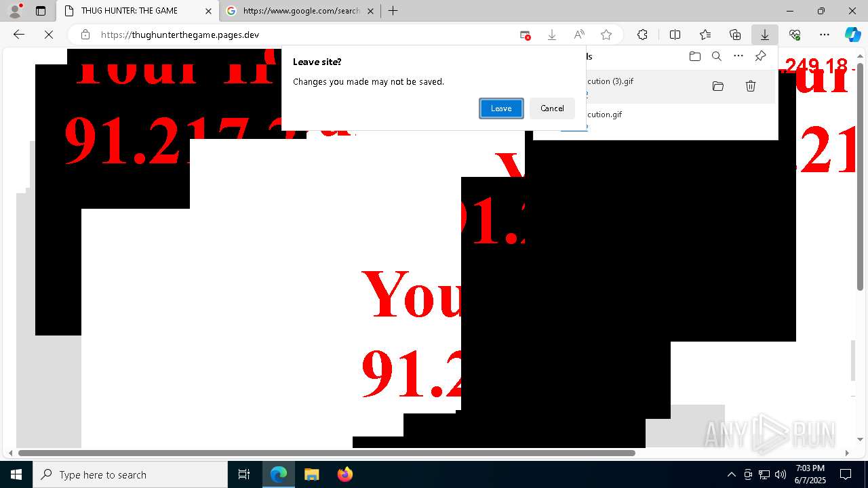868x488 pixels.
Task: View site information lock icon
Action: point(85,35)
